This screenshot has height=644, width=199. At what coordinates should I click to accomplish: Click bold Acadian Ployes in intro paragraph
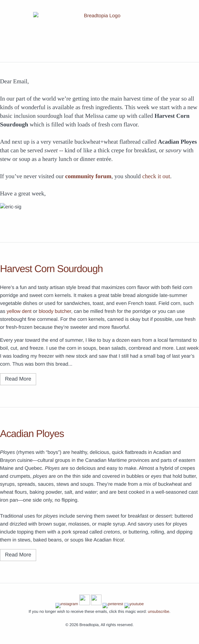point(177,142)
